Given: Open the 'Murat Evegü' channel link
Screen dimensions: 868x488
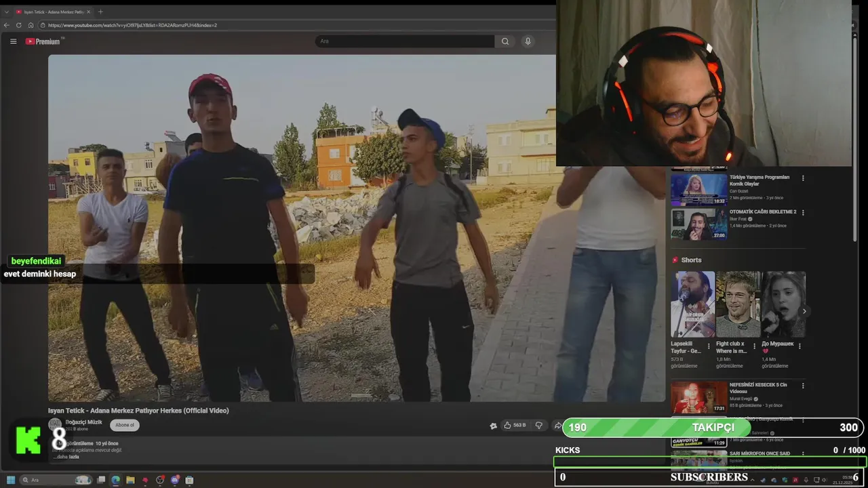Looking at the screenshot, I should 741,399.
